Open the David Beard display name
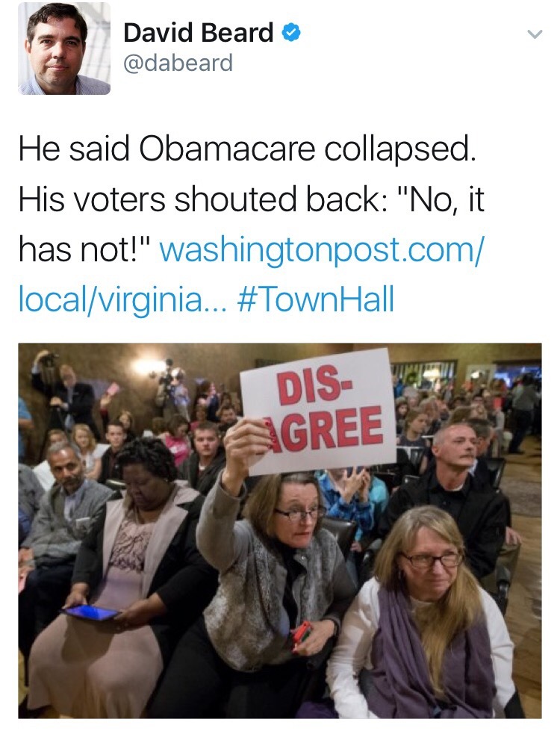This screenshot has height=734, width=560. [x=198, y=33]
